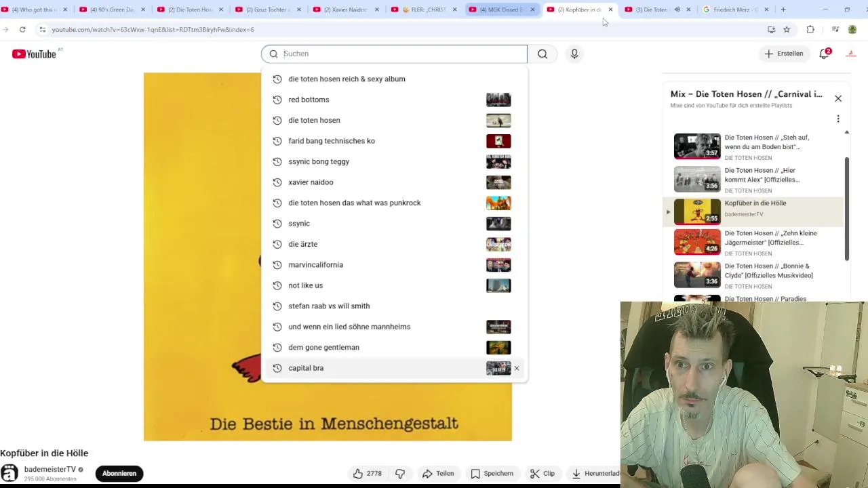868x488 pixels.
Task: Bookmark this page with star icon
Action: click(x=787, y=29)
